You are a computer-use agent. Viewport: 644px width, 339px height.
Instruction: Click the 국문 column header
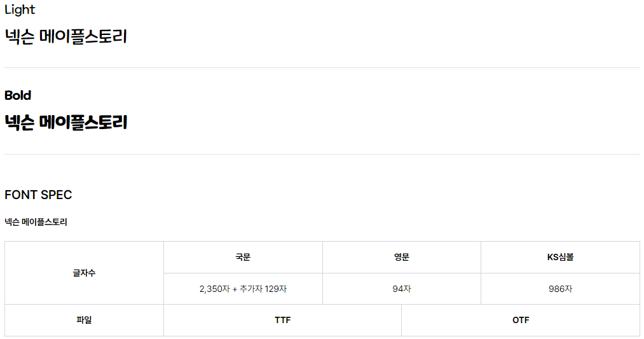point(243,257)
